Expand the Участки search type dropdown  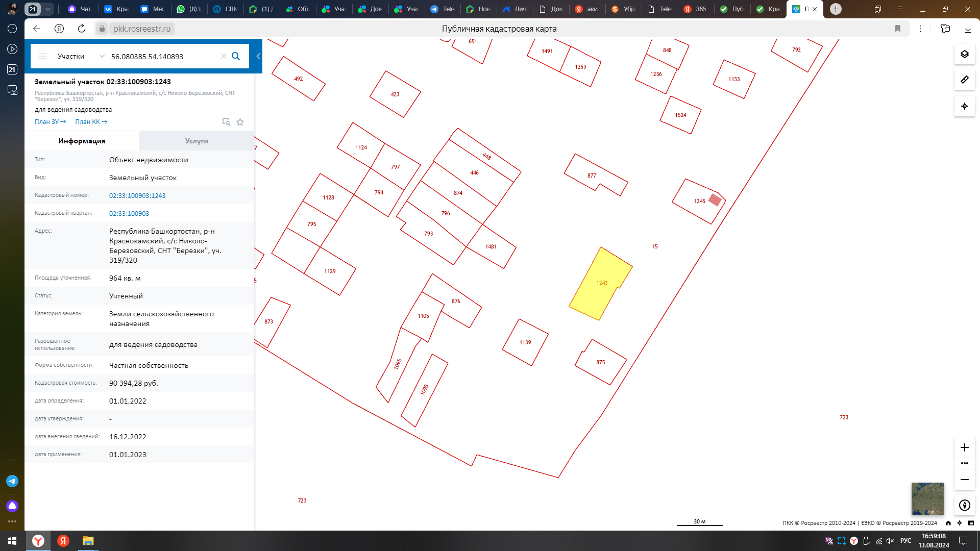(x=102, y=56)
